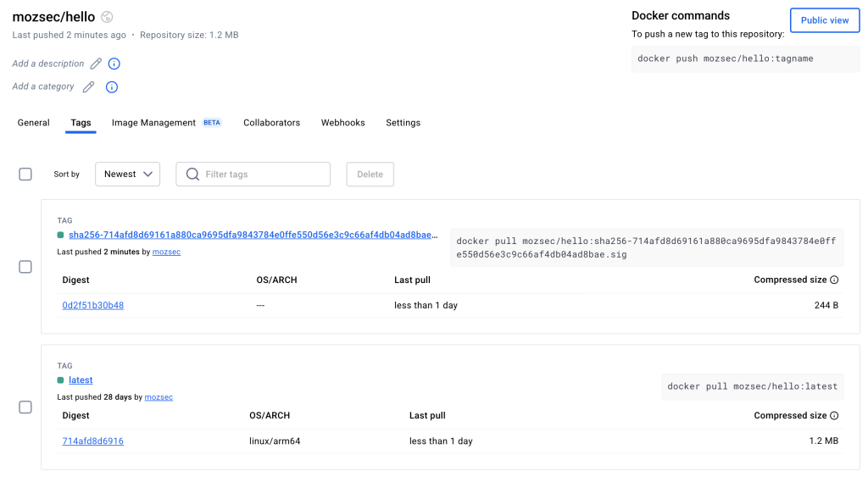This screenshot has width=868, height=477.
Task: Open the Webhooks tab
Action: coord(342,123)
